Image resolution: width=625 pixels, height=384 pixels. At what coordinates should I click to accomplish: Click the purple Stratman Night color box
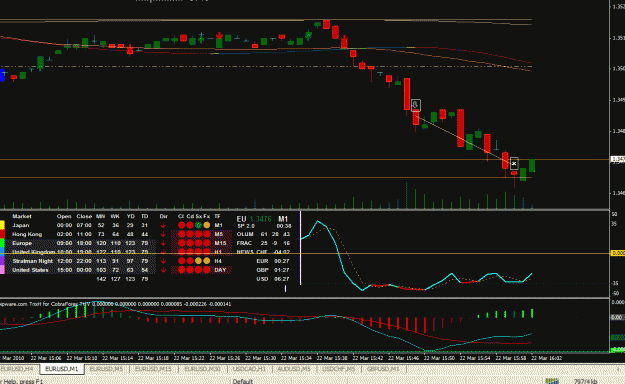pos(2,261)
